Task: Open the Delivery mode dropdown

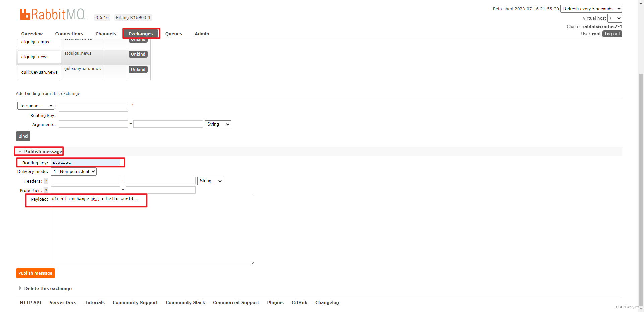Action: click(x=74, y=171)
